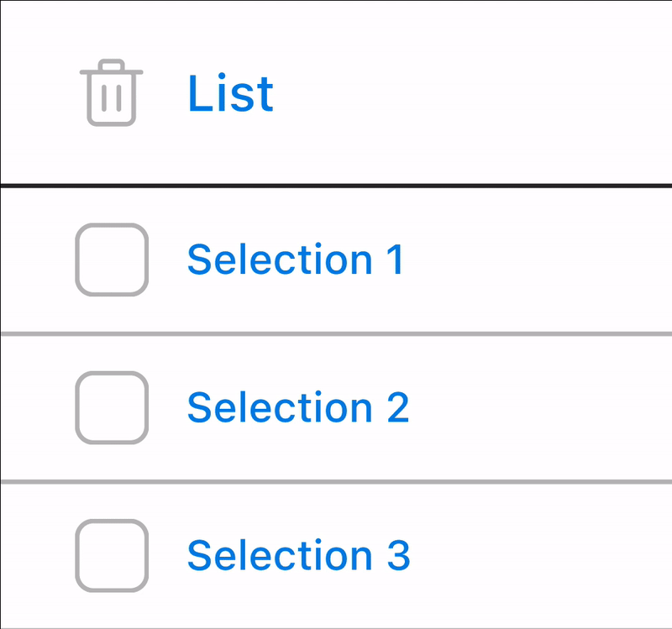
Task: Check the Selection 2 checkbox
Action: (x=112, y=407)
